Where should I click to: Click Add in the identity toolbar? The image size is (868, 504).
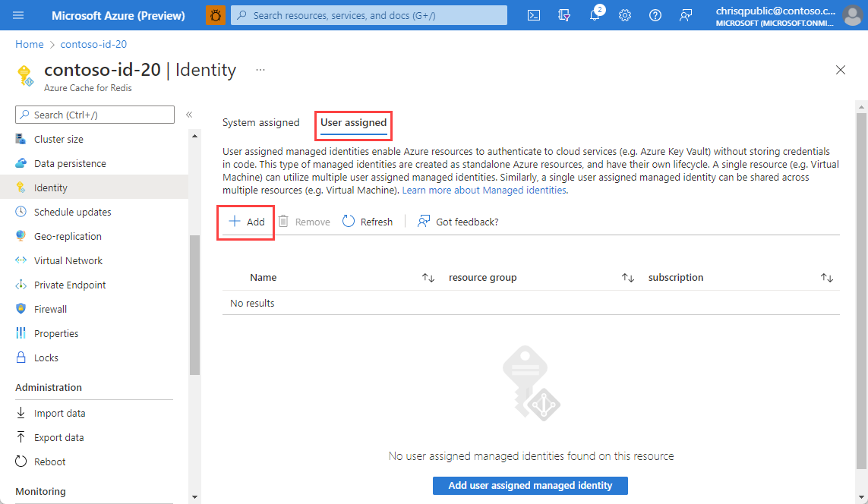(x=247, y=222)
